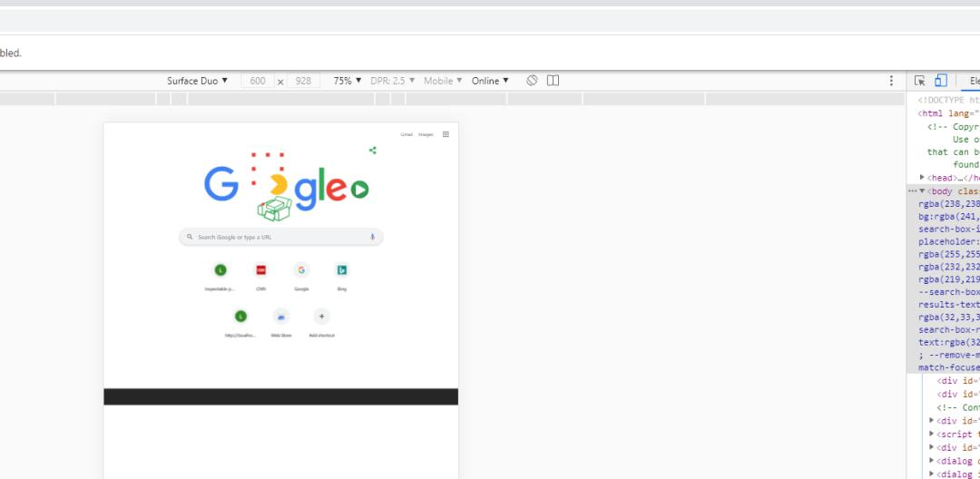980x479 pixels.
Task: Click the Pac-Man character in the doodle
Action: coord(278,185)
